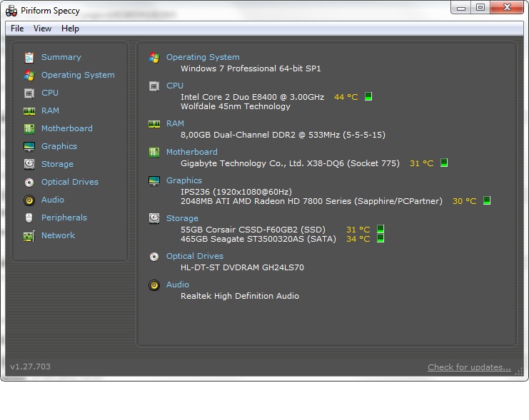
Task: Click the Storage hard disk icon in sidebar
Action: pyautogui.click(x=29, y=164)
